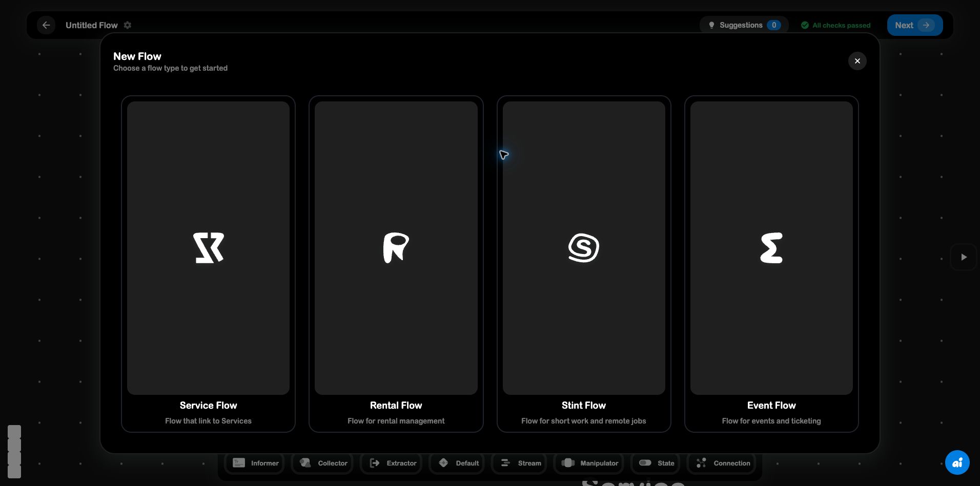The image size is (980, 486).
Task: Click the Service Flow title text
Action: click(x=208, y=405)
